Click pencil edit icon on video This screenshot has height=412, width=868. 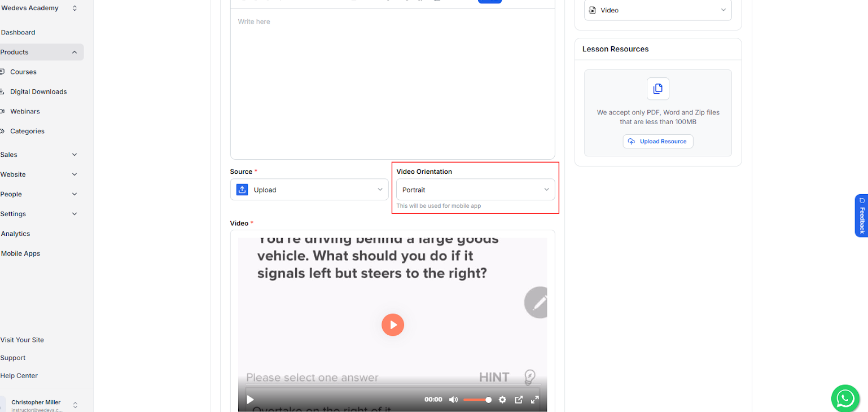[537, 303]
